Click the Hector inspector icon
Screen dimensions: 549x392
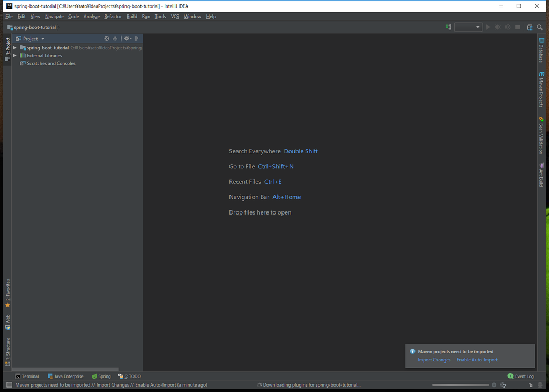pos(540,385)
